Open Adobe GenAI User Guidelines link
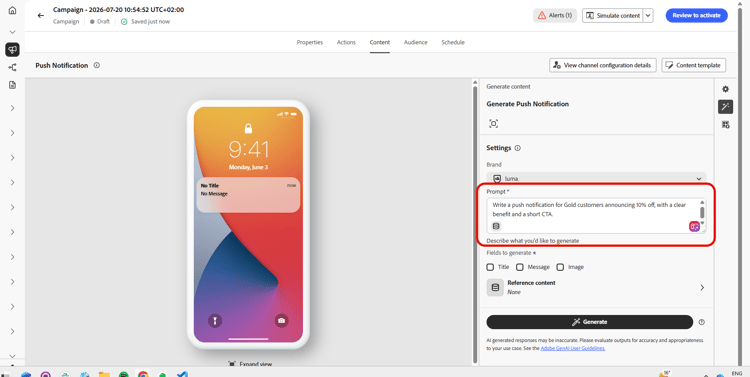The width and height of the screenshot is (750, 377). [x=573, y=348]
